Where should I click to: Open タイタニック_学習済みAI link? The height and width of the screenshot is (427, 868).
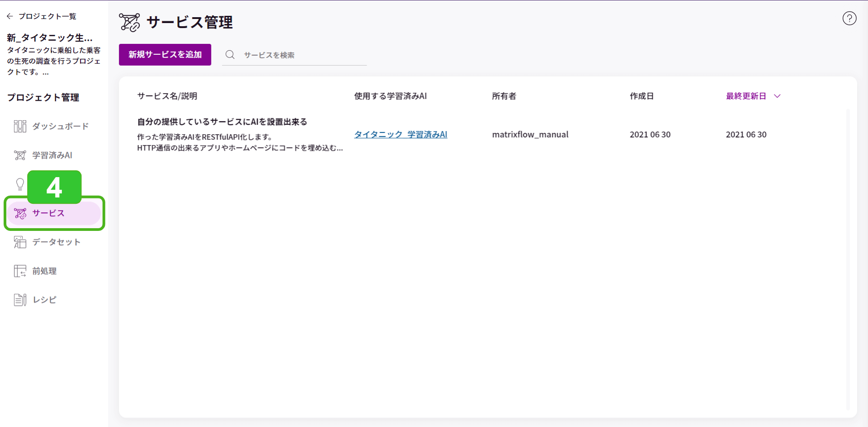point(401,135)
